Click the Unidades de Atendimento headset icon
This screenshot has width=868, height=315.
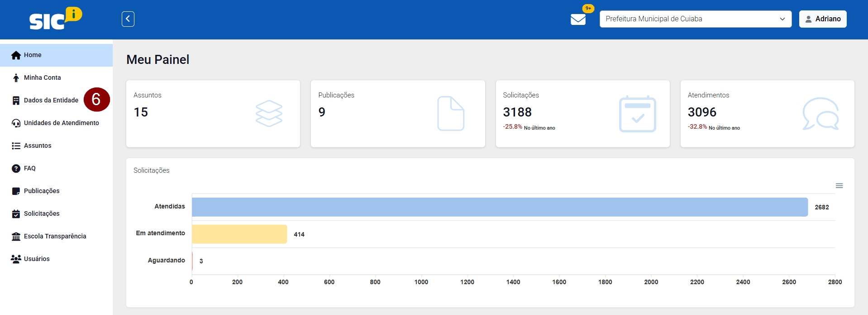click(16, 123)
